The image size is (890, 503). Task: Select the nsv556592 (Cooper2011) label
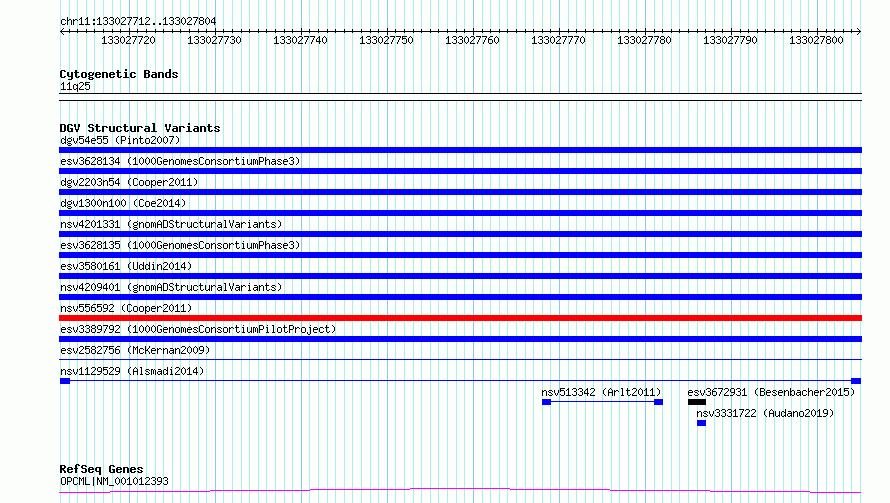pyautogui.click(x=126, y=308)
